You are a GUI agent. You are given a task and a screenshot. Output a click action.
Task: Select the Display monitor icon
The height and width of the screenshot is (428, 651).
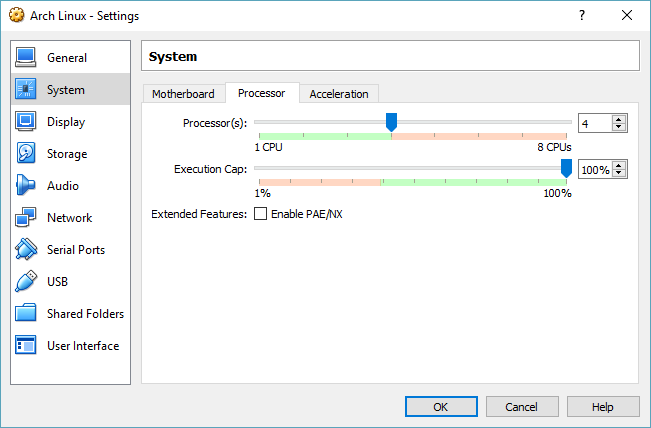tap(26, 121)
